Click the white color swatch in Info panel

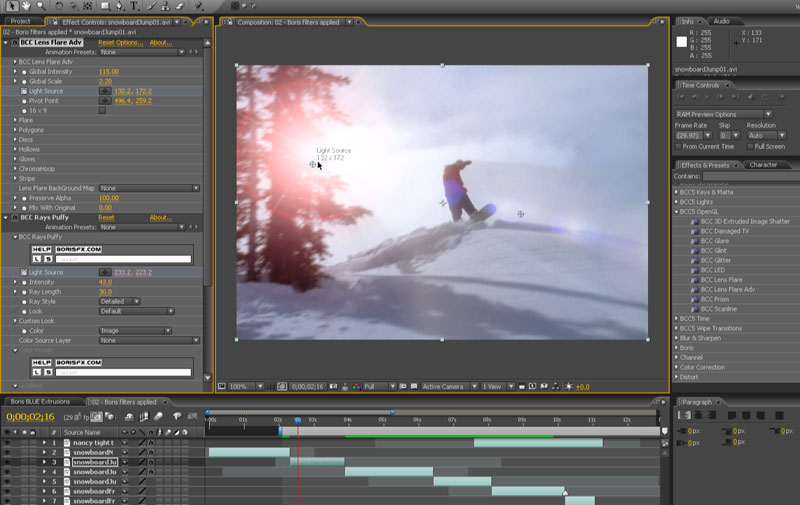tap(682, 42)
